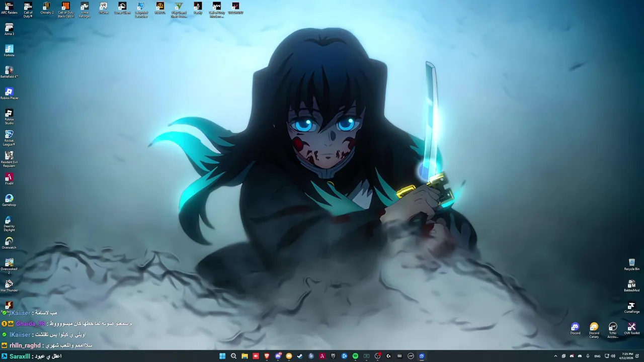Select the Fortnite desktop shortcut
Image resolution: width=644 pixels, height=362 pixels.
(9, 51)
